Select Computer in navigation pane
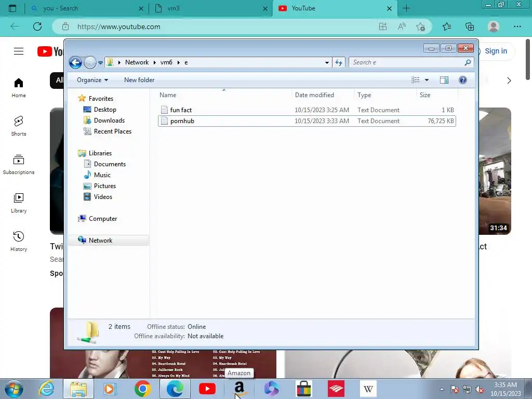The height and width of the screenshot is (399, 532). [103, 219]
